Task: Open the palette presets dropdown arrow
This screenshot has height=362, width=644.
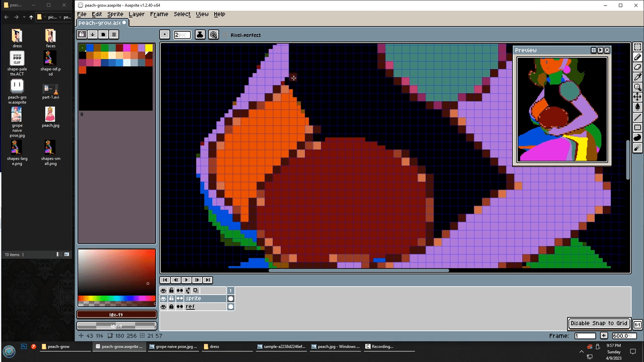Action: click(93, 35)
